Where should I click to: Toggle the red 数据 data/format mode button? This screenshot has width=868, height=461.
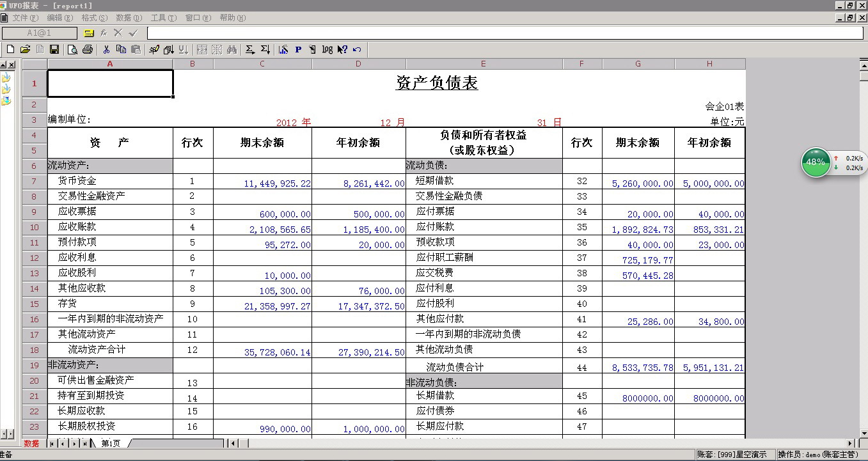pos(31,443)
